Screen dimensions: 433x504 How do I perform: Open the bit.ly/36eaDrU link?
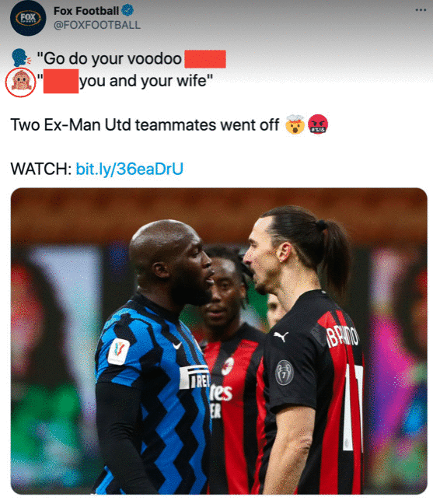click(x=130, y=169)
